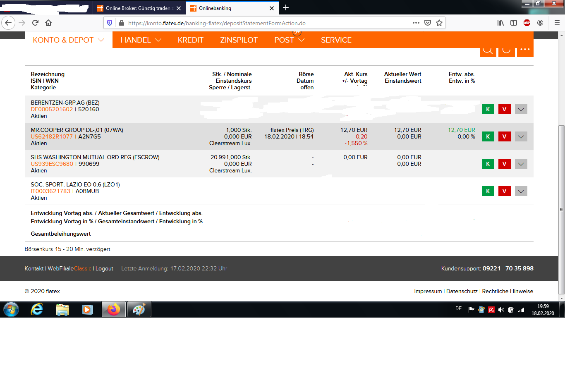Switch to WebFiliale Classic

[69, 268]
